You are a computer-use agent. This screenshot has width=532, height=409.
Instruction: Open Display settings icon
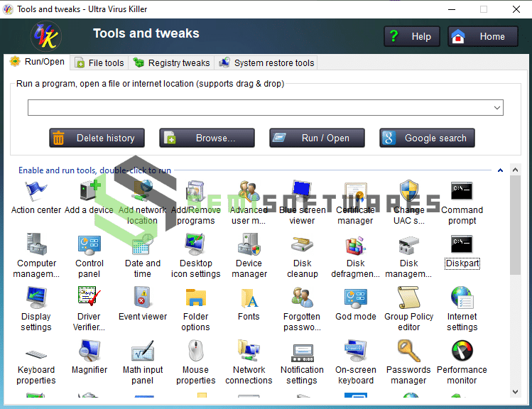(x=36, y=297)
